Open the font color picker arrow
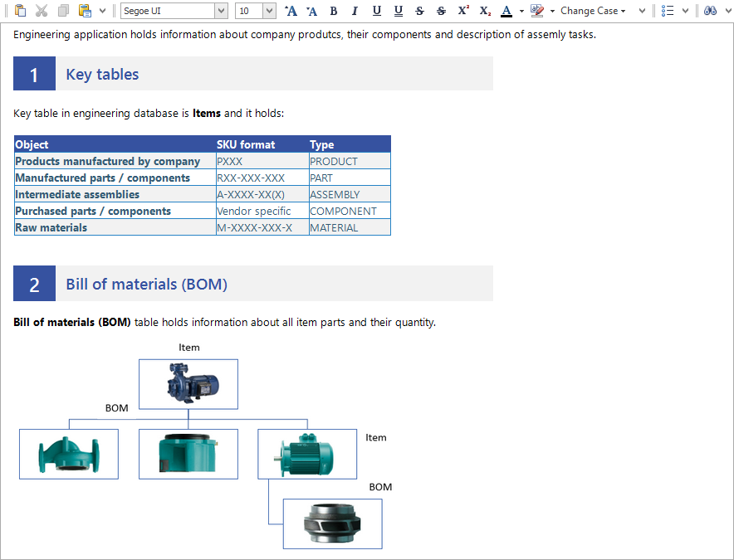Image resolution: width=734 pixels, height=560 pixels. pyautogui.click(x=521, y=11)
